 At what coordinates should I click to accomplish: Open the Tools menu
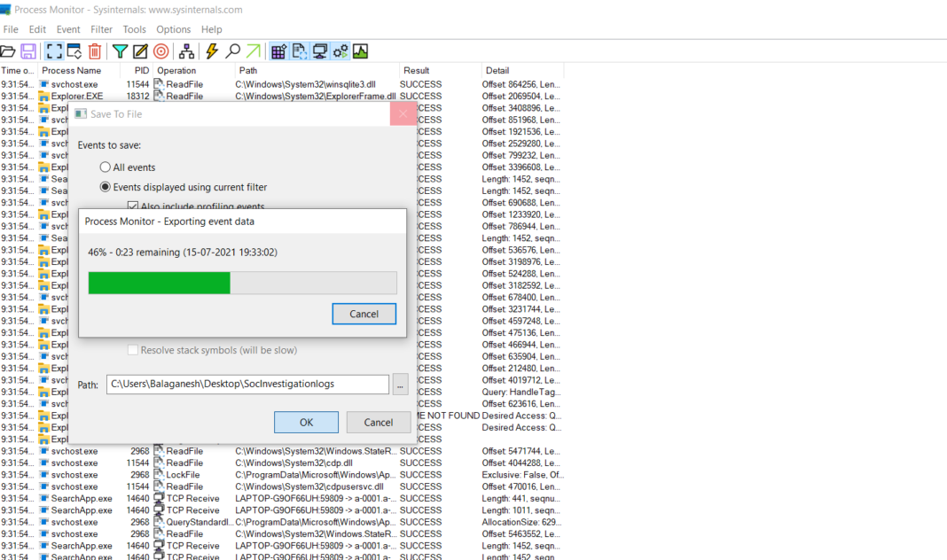pyautogui.click(x=134, y=29)
